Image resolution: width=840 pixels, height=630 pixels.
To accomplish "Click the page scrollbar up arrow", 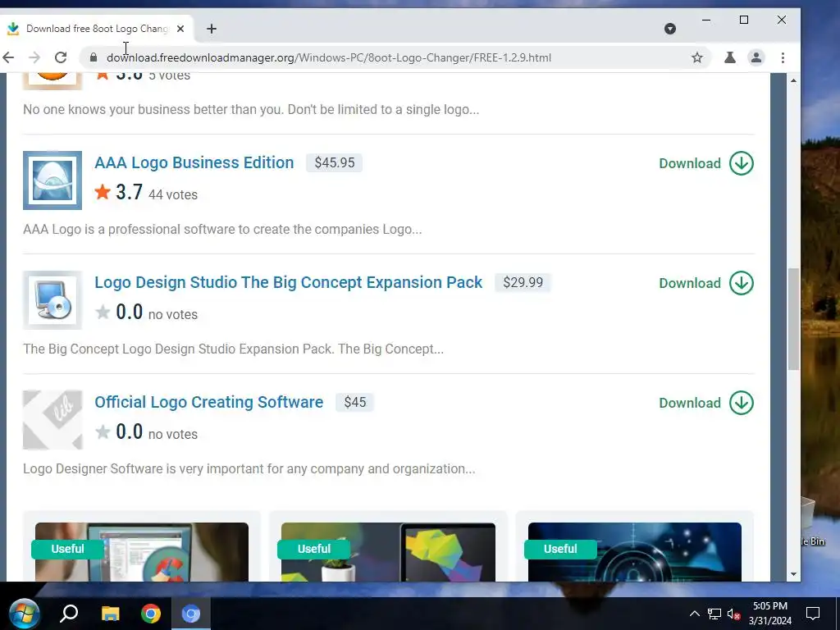I will [x=793, y=80].
